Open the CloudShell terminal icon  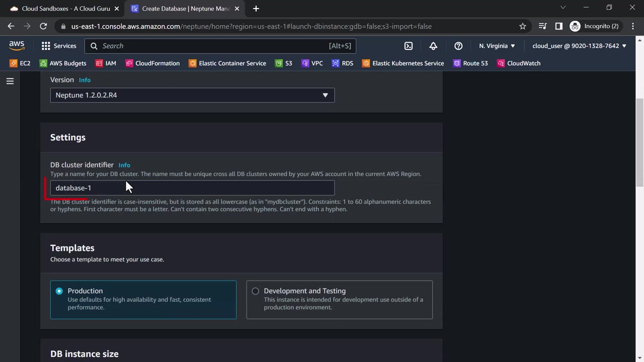coord(409,46)
